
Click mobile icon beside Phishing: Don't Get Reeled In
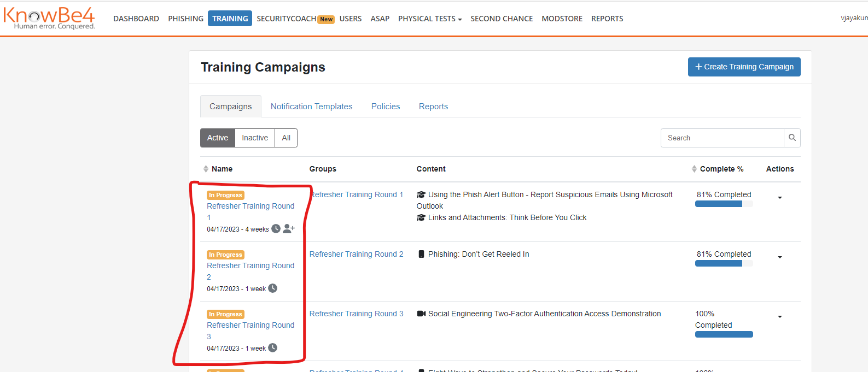pyautogui.click(x=421, y=254)
